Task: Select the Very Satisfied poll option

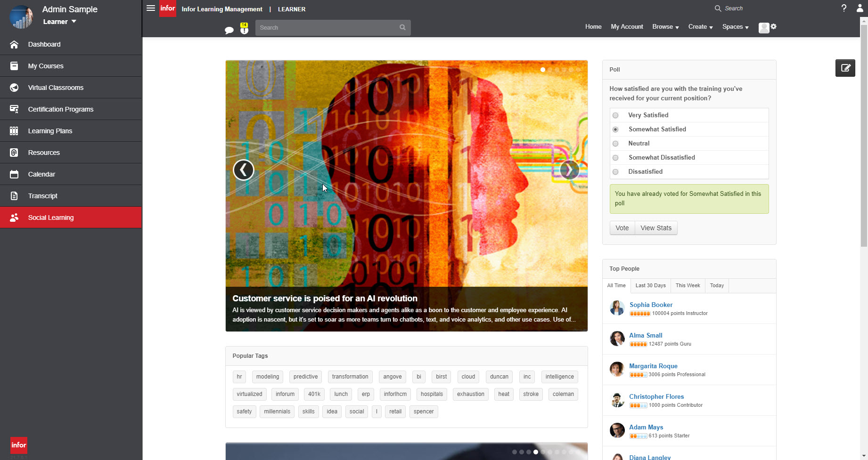Action: click(x=615, y=115)
